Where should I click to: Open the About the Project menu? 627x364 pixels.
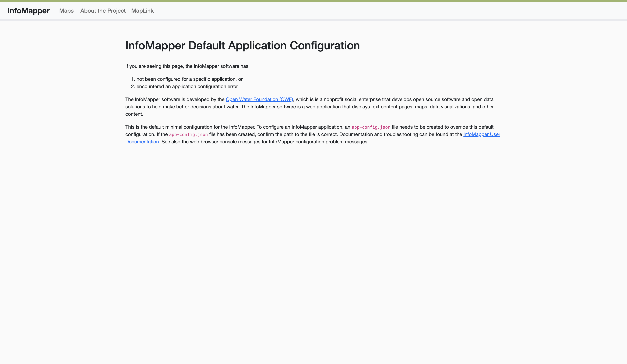click(103, 11)
